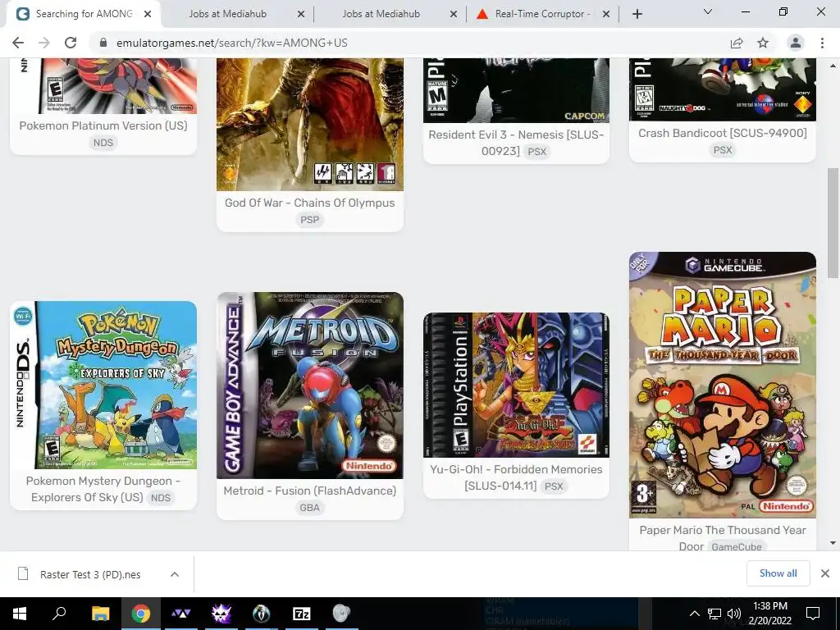840x630 pixels.
Task: Go back to the previous page
Action: coord(18,43)
